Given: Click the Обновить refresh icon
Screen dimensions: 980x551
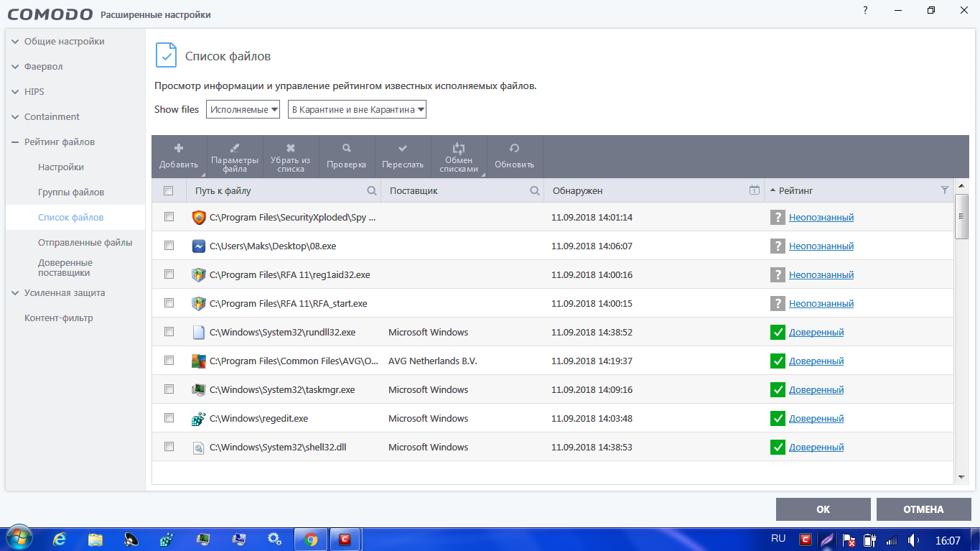Looking at the screenshot, I should point(514,148).
